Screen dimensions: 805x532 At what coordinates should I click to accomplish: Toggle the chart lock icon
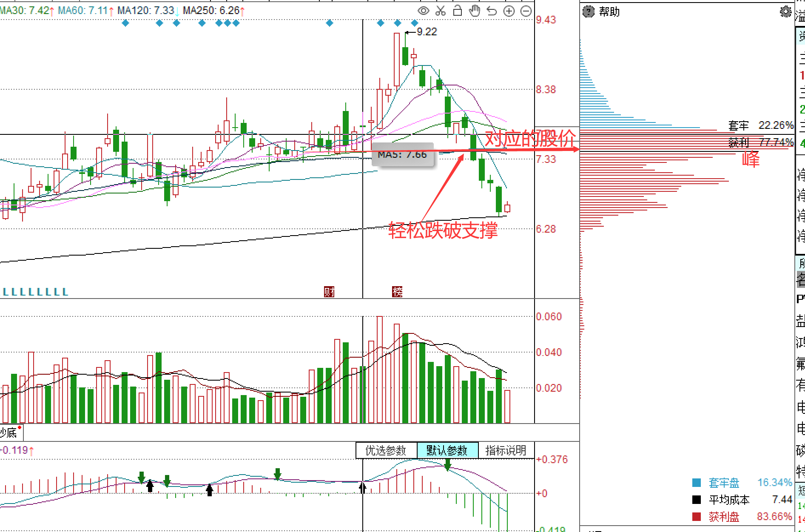(458, 11)
